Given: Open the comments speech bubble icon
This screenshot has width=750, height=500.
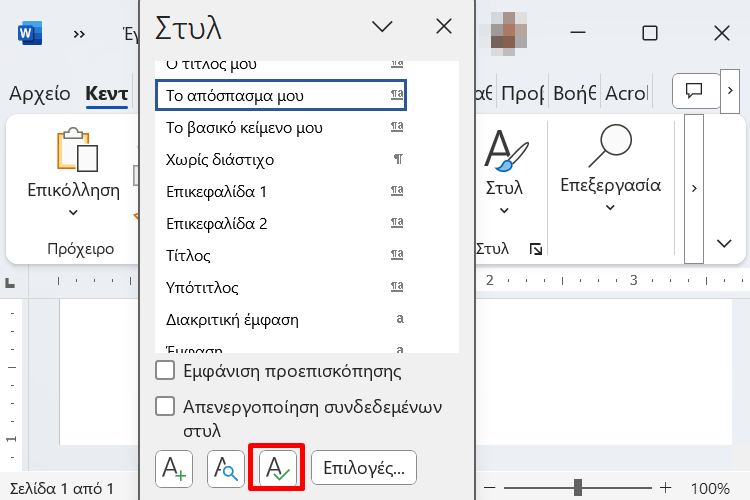Looking at the screenshot, I should tap(695, 91).
